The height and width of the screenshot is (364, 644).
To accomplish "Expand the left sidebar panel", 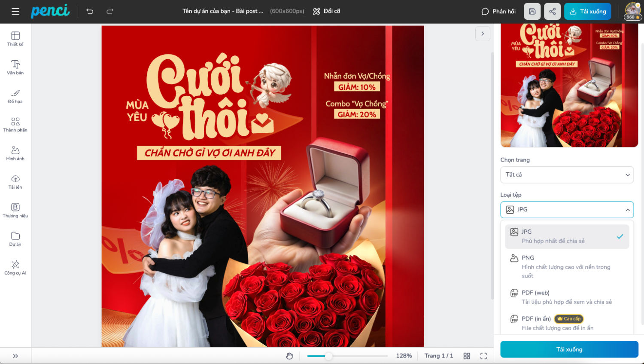I will click(x=15, y=356).
